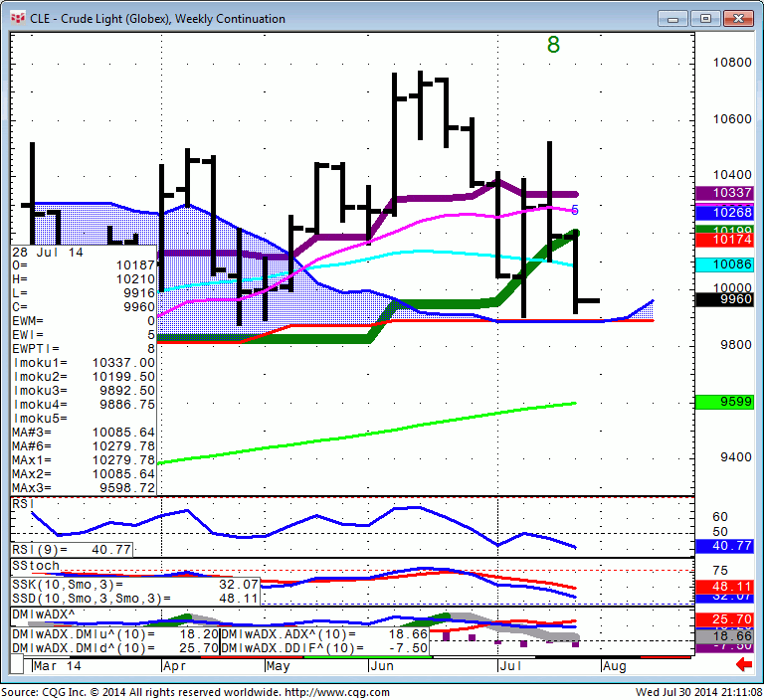Close the CLE chart window
Screen dimensions: 764x700
[x=739, y=19]
